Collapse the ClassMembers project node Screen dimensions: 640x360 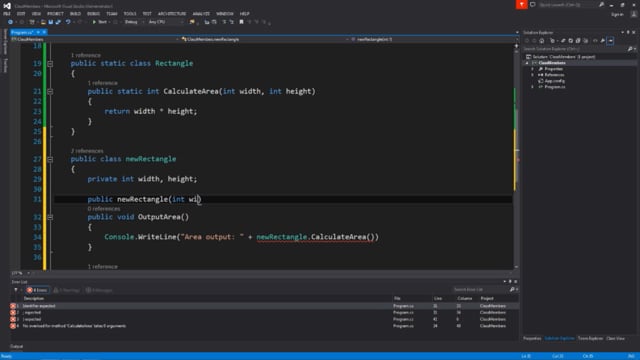tap(527, 63)
